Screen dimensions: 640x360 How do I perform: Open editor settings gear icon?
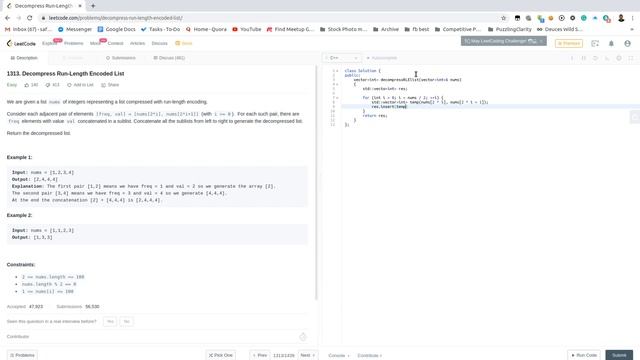coord(619,58)
